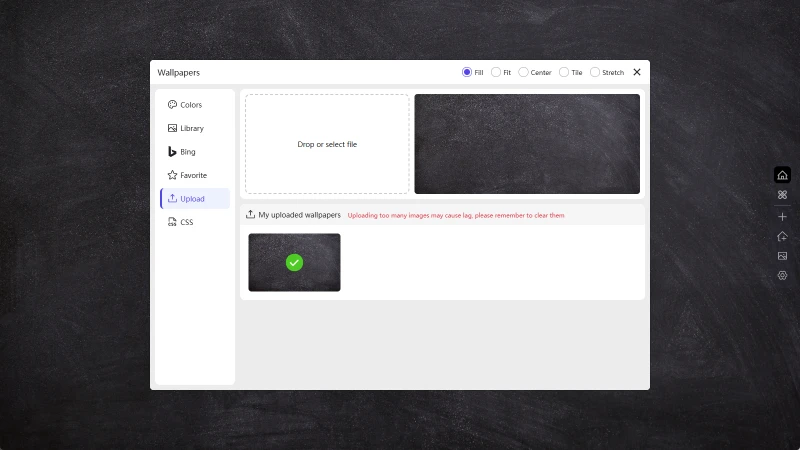This screenshot has width=800, height=450.
Task: Select the Fill radio option
Action: [472, 72]
